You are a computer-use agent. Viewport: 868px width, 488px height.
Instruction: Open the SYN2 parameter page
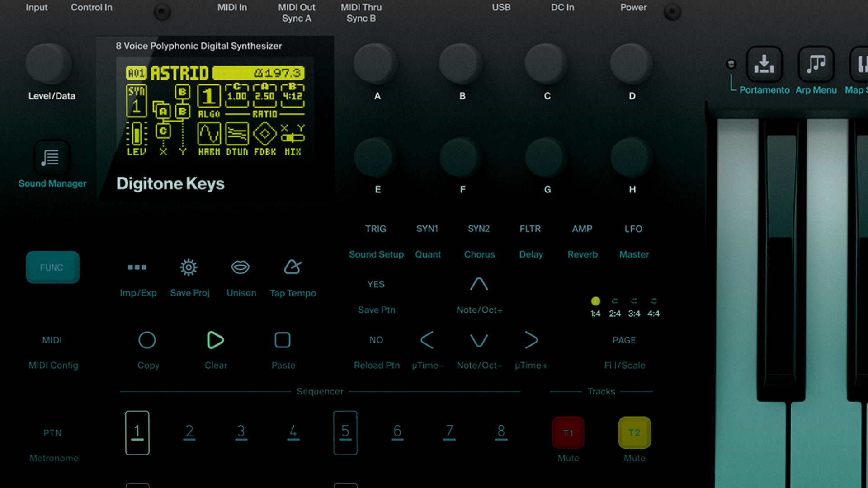click(x=479, y=229)
